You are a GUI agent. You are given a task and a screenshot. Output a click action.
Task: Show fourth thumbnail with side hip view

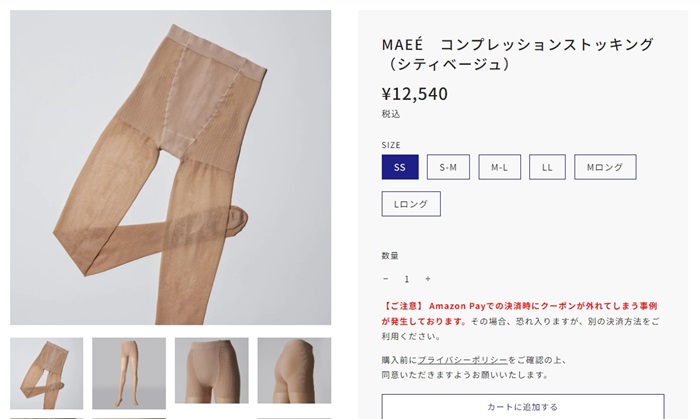(x=294, y=370)
